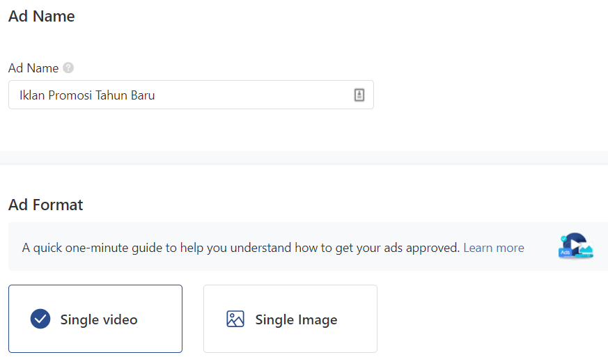
Task: Click the gray divider band between sections
Action: pyautogui.click(x=304, y=158)
